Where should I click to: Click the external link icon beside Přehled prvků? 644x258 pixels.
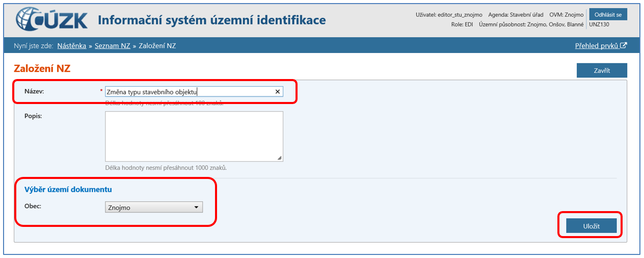[x=624, y=46]
